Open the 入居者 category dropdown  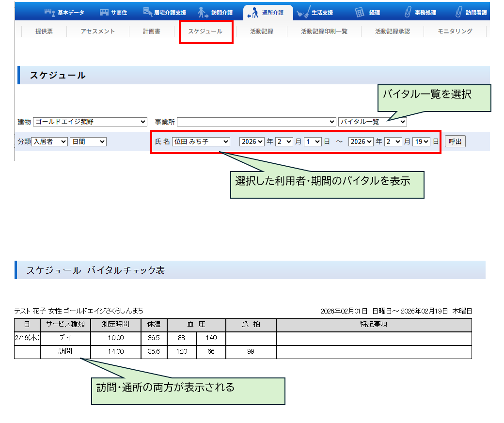pos(49,141)
